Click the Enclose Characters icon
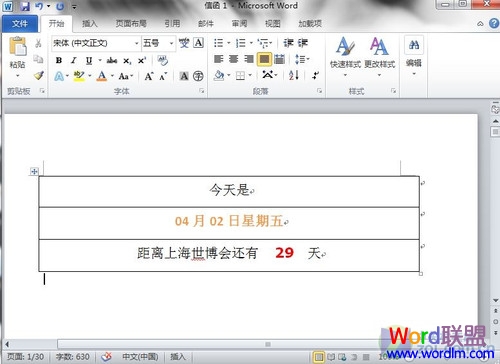 (198, 76)
